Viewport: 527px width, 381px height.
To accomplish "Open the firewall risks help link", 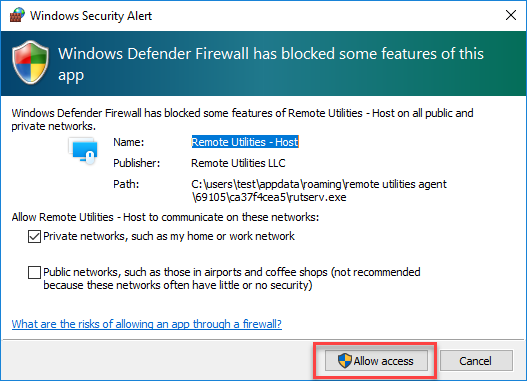I will coord(147,324).
